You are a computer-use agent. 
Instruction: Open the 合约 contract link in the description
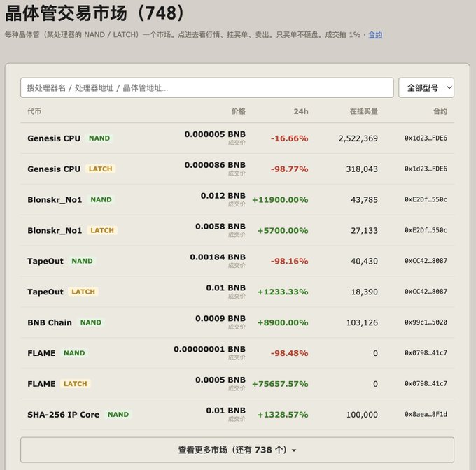point(375,35)
